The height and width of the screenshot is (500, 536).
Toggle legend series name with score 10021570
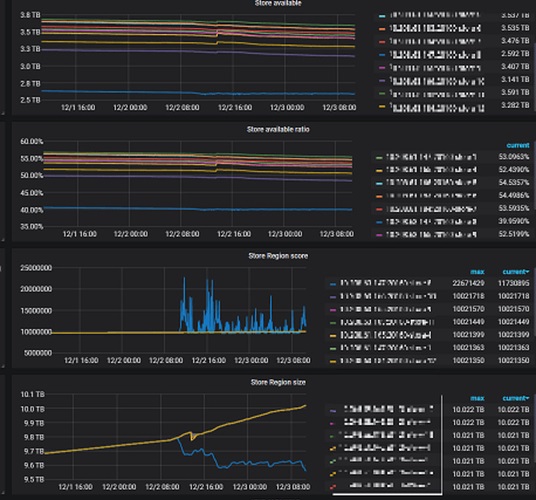[385, 309]
